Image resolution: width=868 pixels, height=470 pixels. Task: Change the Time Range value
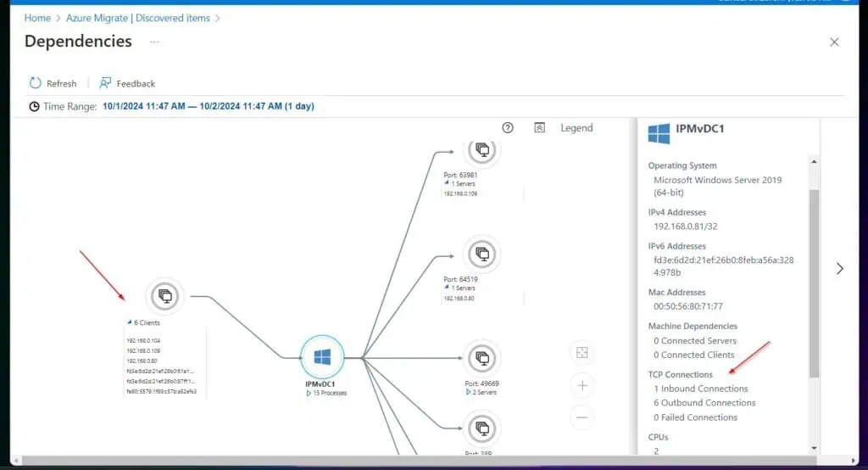209,106
